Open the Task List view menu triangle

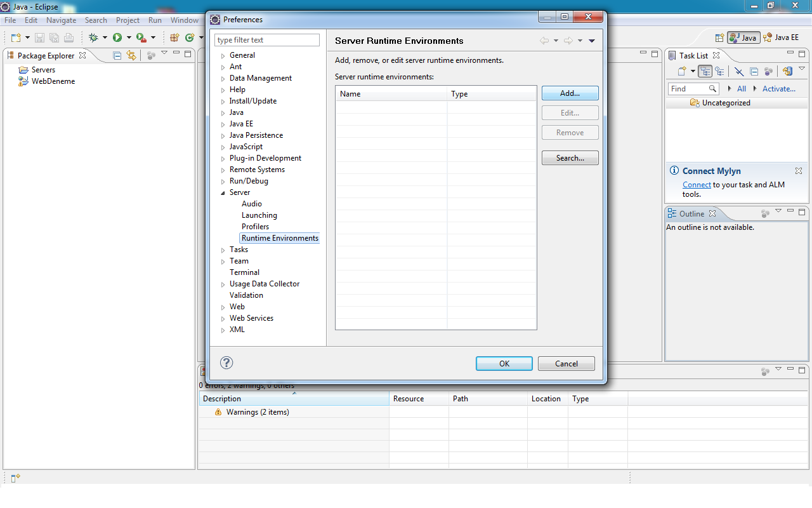(802, 69)
